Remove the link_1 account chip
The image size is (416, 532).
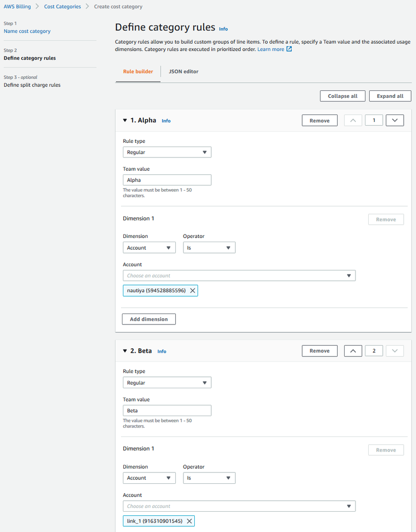point(189,521)
